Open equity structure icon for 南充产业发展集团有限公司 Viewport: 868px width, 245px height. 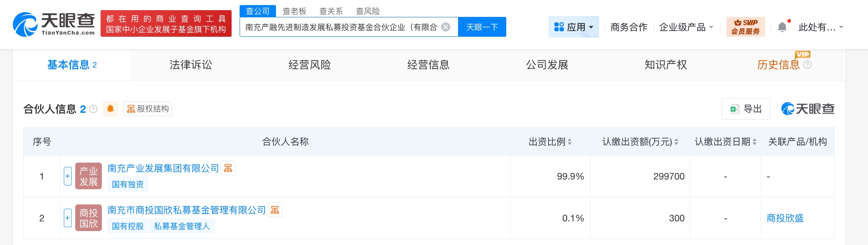pos(228,168)
